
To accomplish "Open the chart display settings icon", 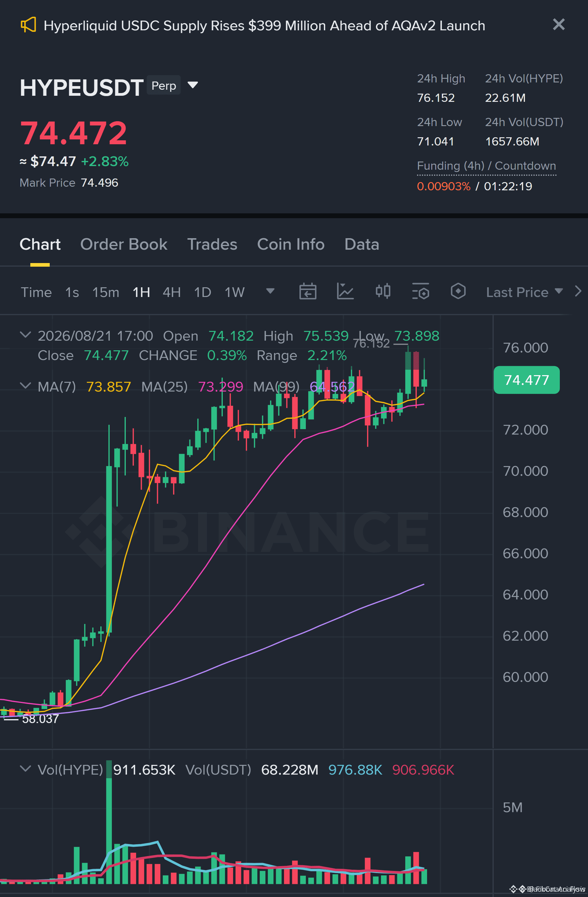I will point(421,291).
